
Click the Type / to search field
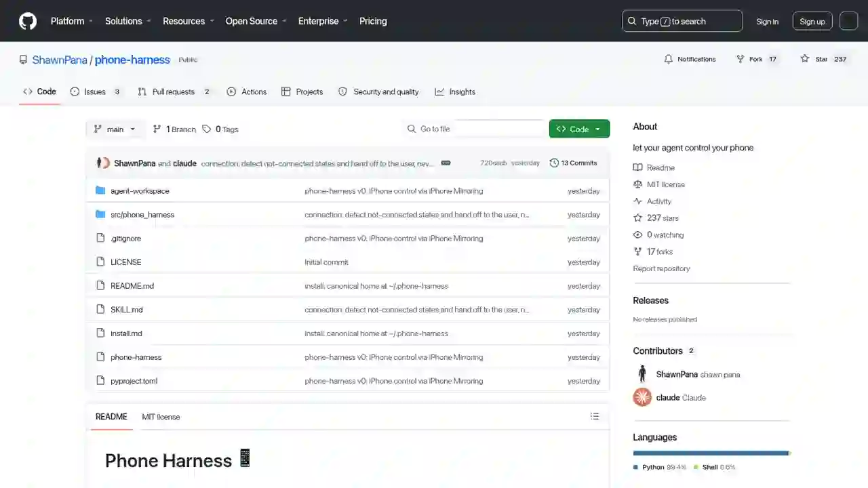click(x=682, y=21)
